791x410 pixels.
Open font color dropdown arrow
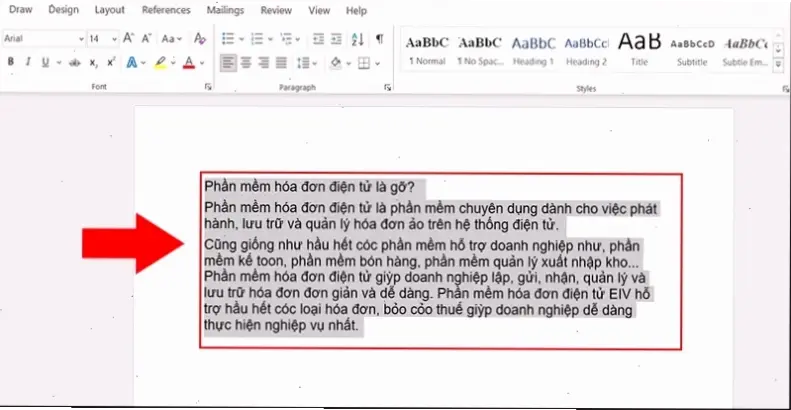[202, 63]
